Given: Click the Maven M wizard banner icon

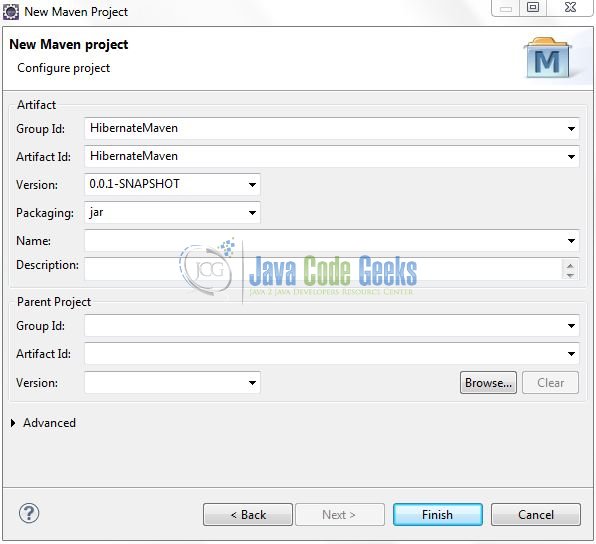Looking at the screenshot, I should pyautogui.click(x=548, y=57).
